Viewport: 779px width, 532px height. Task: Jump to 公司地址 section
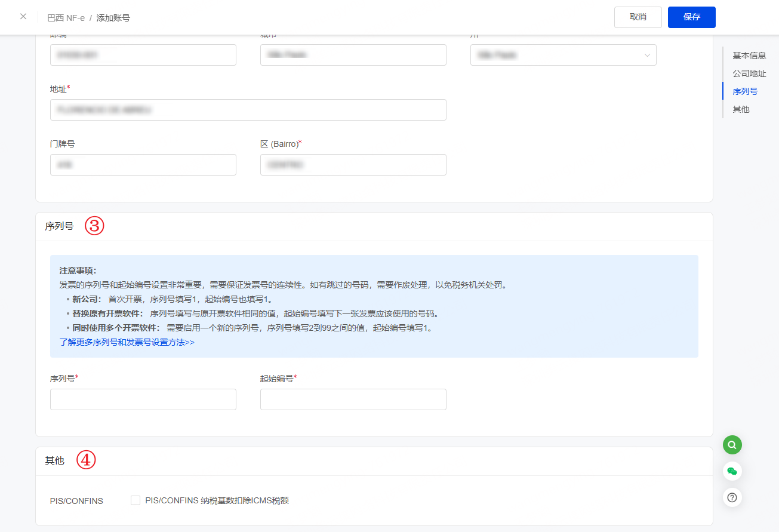(x=749, y=73)
